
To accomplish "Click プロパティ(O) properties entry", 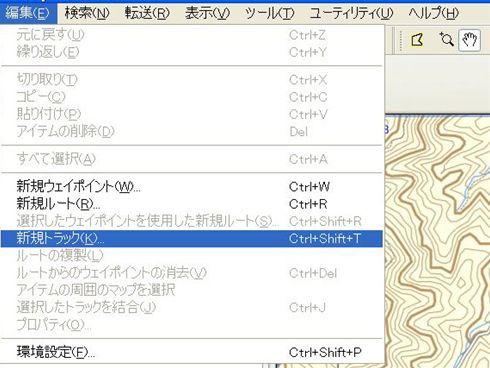I will click(192, 325).
